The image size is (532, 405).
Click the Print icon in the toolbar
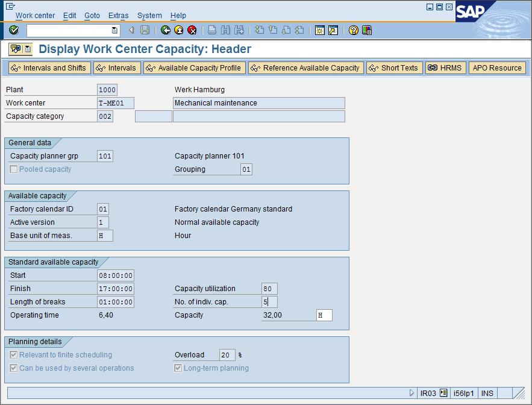(212, 30)
